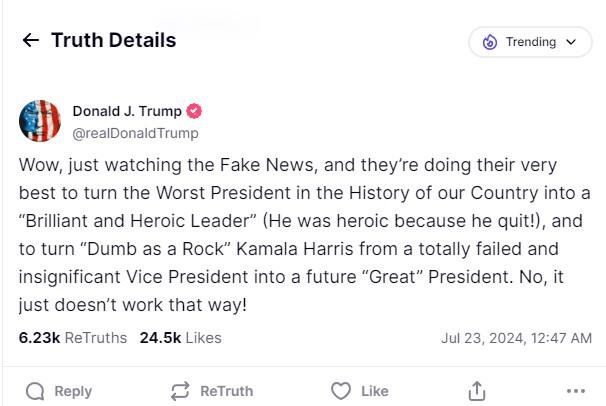Open the @realDonaldTrump handle link
This screenshot has width=606, height=406.
135,133
